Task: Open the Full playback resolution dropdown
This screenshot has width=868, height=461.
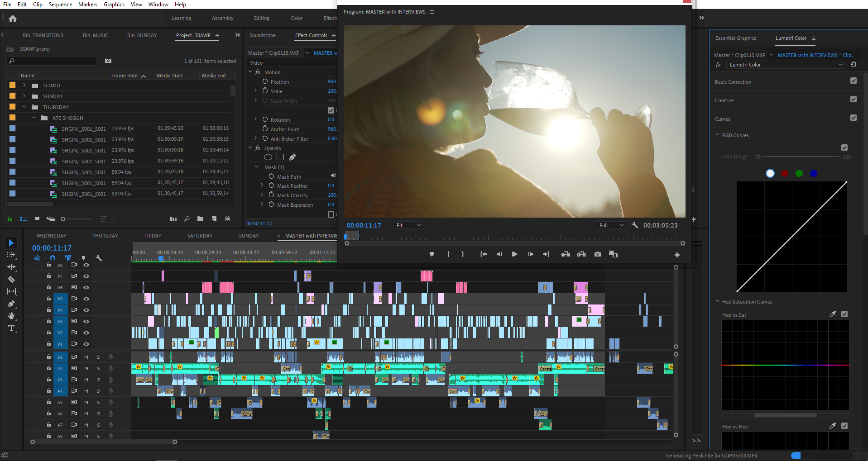Action: click(x=611, y=225)
